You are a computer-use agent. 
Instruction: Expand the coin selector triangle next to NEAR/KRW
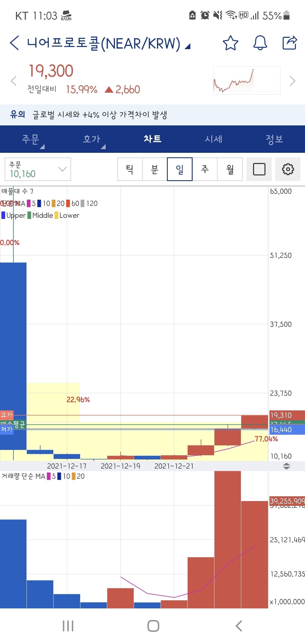click(188, 46)
